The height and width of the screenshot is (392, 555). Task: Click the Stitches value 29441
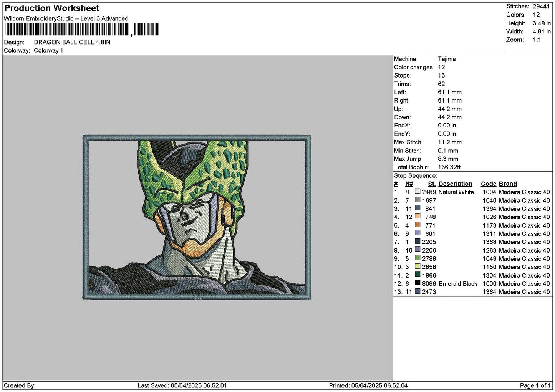(x=541, y=7)
